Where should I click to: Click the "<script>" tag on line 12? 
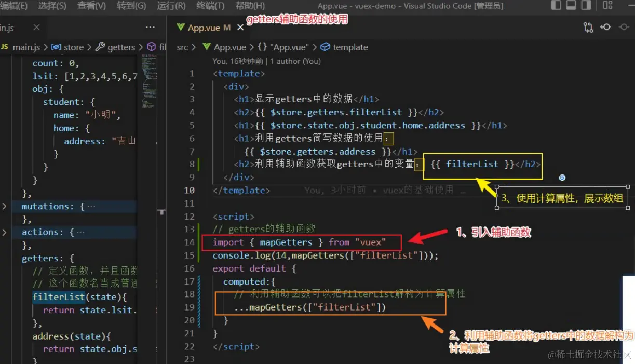pos(234,217)
